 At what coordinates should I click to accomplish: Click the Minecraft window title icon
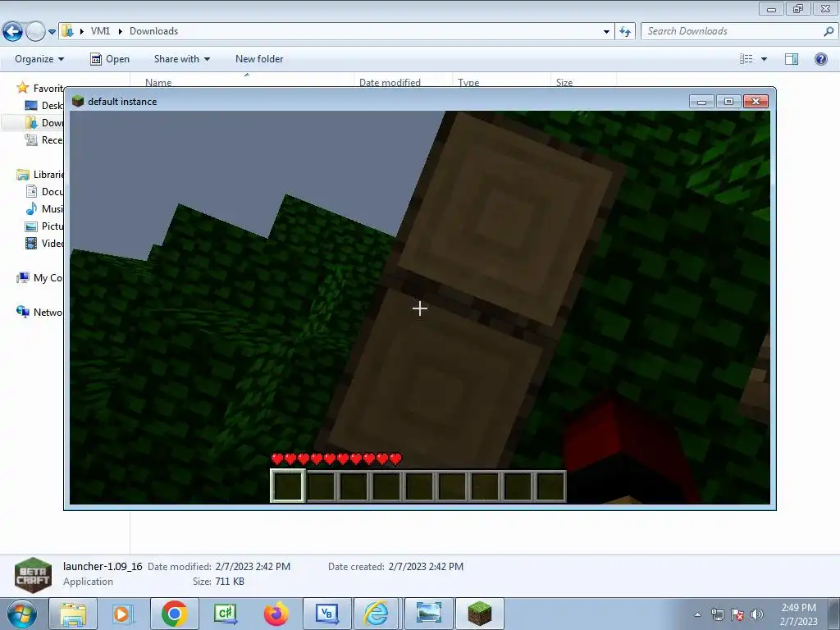tap(78, 101)
